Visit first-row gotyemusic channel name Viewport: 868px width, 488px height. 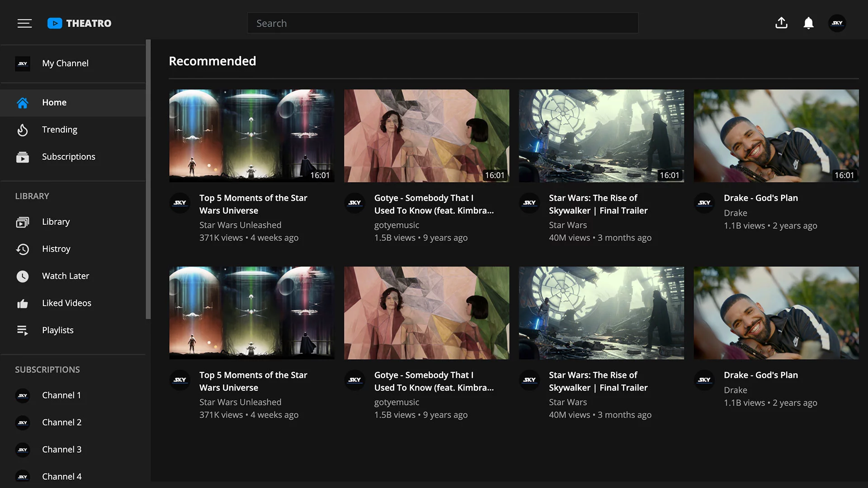pos(396,225)
